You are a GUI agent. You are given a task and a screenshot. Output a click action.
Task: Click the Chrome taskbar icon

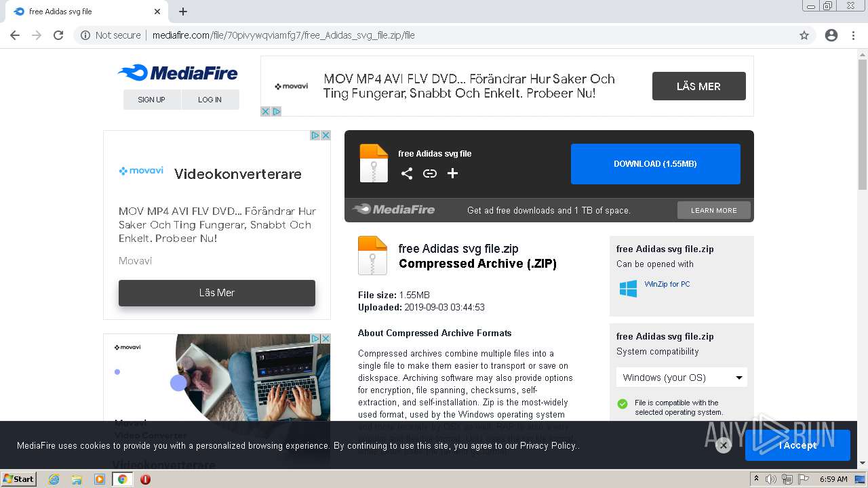pos(122,479)
